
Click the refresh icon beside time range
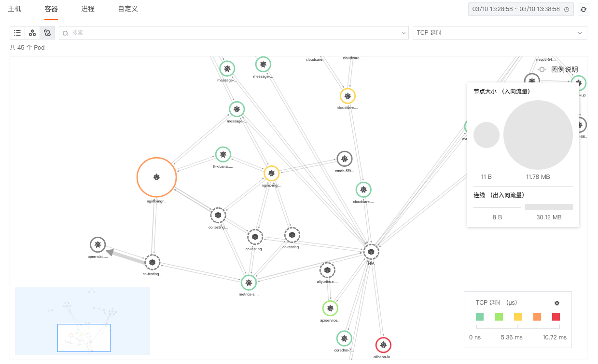pos(584,9)
